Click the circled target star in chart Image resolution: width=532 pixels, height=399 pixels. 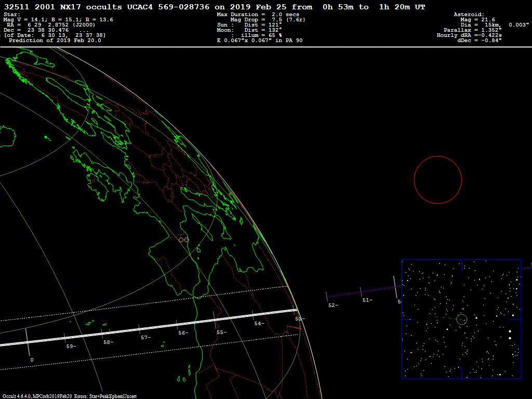coord(461,319)
